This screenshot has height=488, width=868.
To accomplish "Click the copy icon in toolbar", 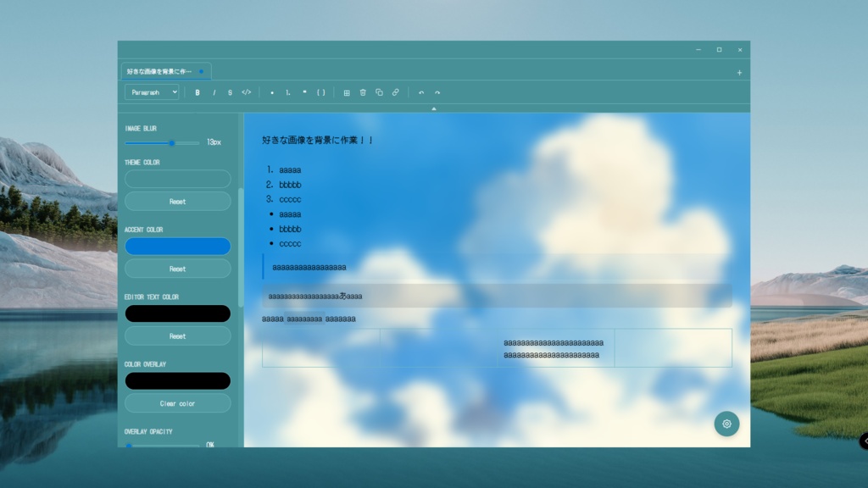I will tap(379, 92).
